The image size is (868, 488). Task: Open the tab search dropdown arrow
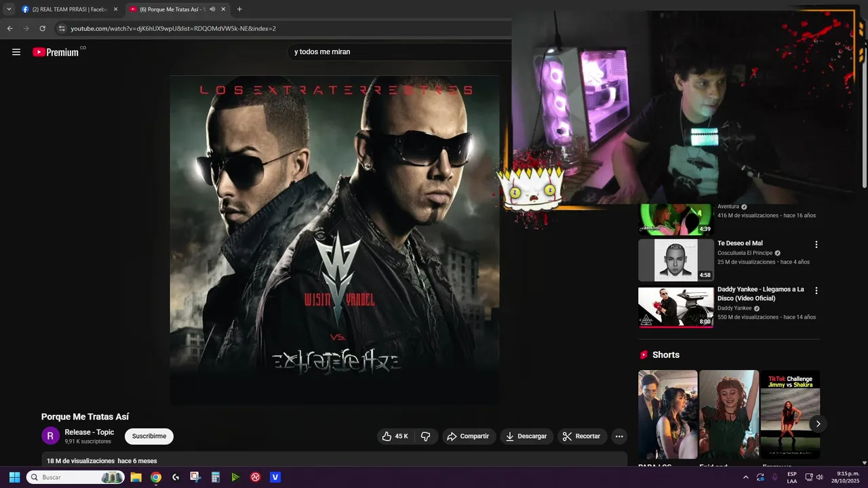pos(9,9)
